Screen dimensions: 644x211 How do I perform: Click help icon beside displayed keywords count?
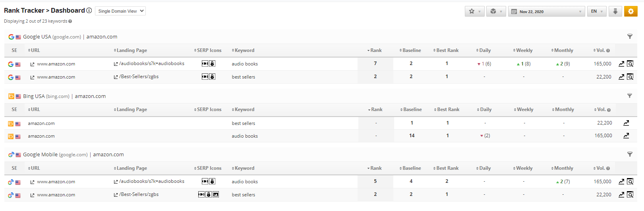pos(70,21)
